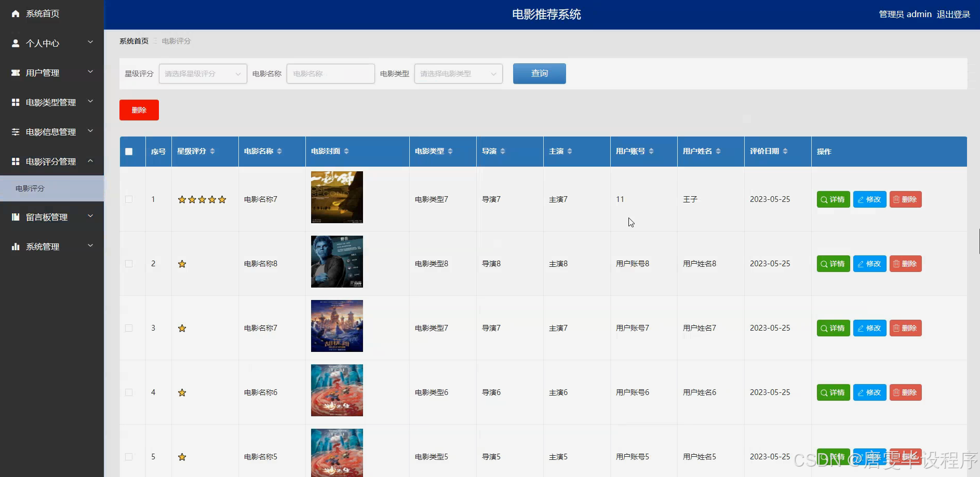Collapse the 电影评分管理 menu chevron
Viewport: 980px width, 477px height.
pyautogui.click(x=90, y=160)
